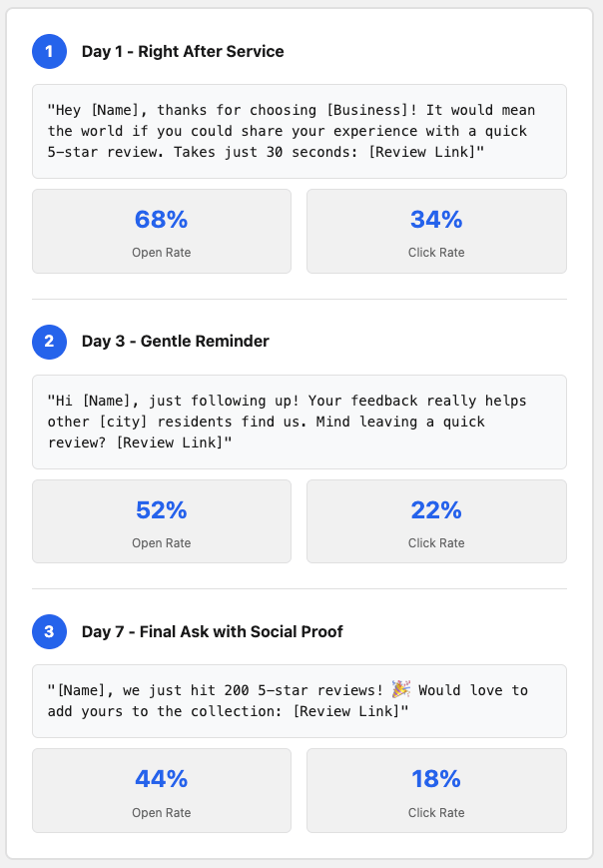Click the 18% percentage value
Screen dimensions: 603x868
pyautogui.click(x=436, y=779)
